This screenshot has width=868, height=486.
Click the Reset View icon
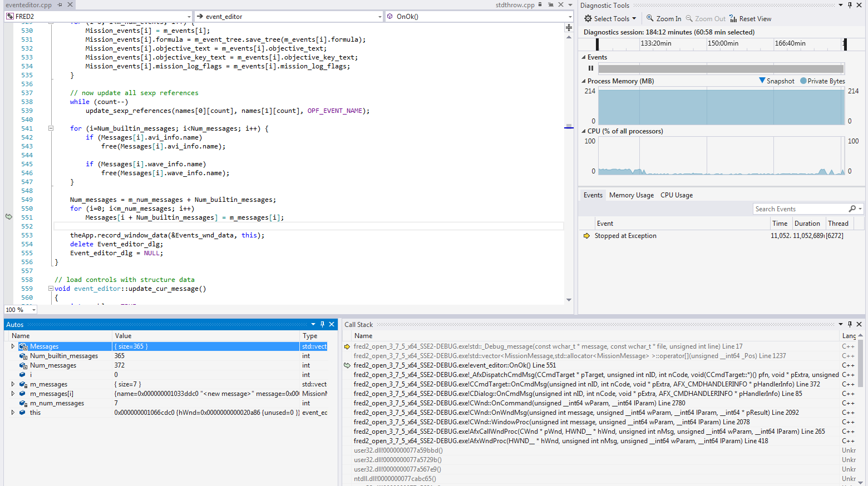pos(733,19)
